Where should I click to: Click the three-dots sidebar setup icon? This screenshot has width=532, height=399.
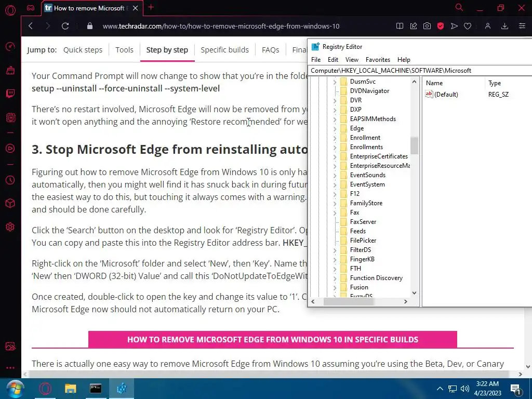[10, 367]
